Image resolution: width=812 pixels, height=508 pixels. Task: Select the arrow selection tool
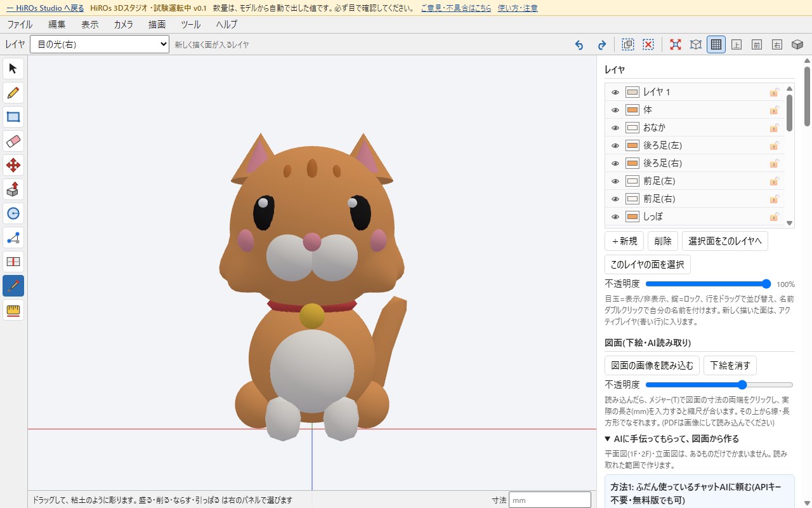point(13,69)
